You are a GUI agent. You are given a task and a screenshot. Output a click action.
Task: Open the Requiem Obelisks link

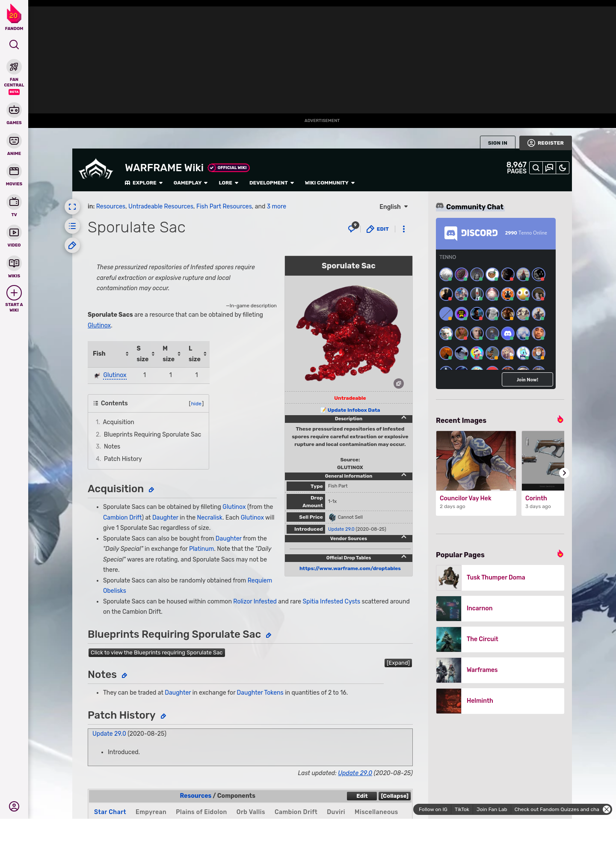pos(187,586)
